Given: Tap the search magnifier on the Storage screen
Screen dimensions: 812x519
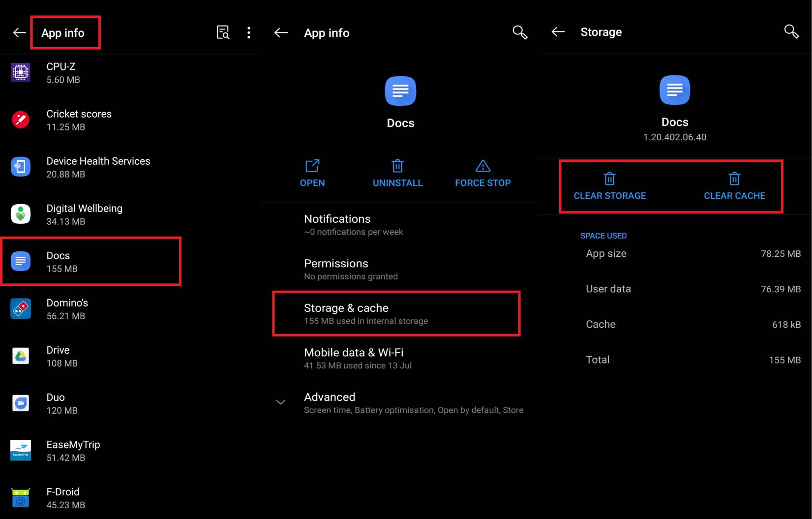Looking at the screenshot, I should click(791, 31).
